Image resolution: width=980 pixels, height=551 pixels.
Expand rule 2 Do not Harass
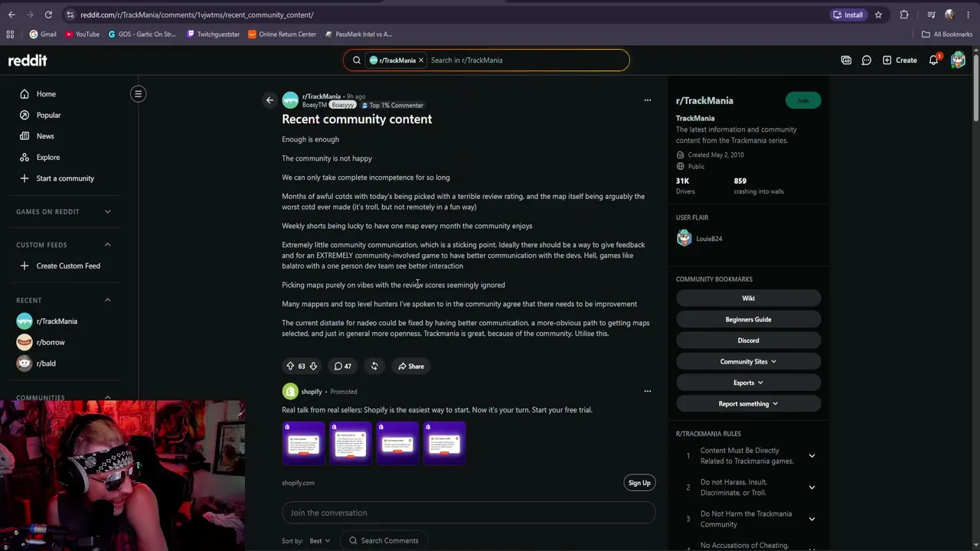tap(812, 487)
